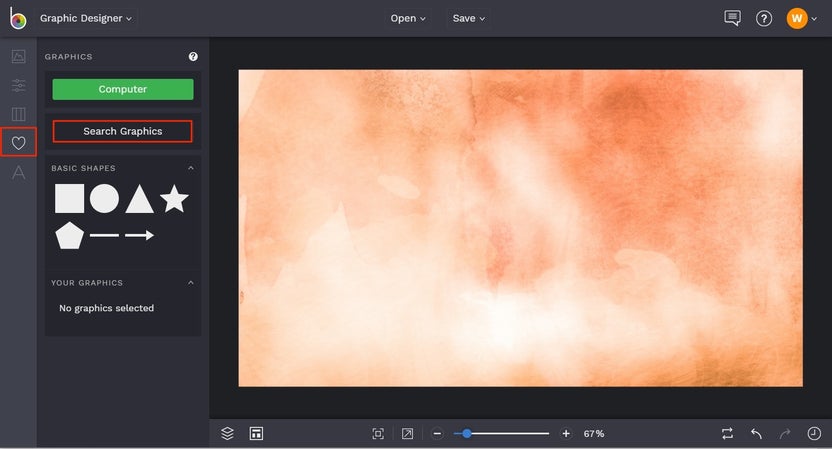Viewport: 832px width, 449px height.
Task: Undo the last action
Action: tap(756, 434)
